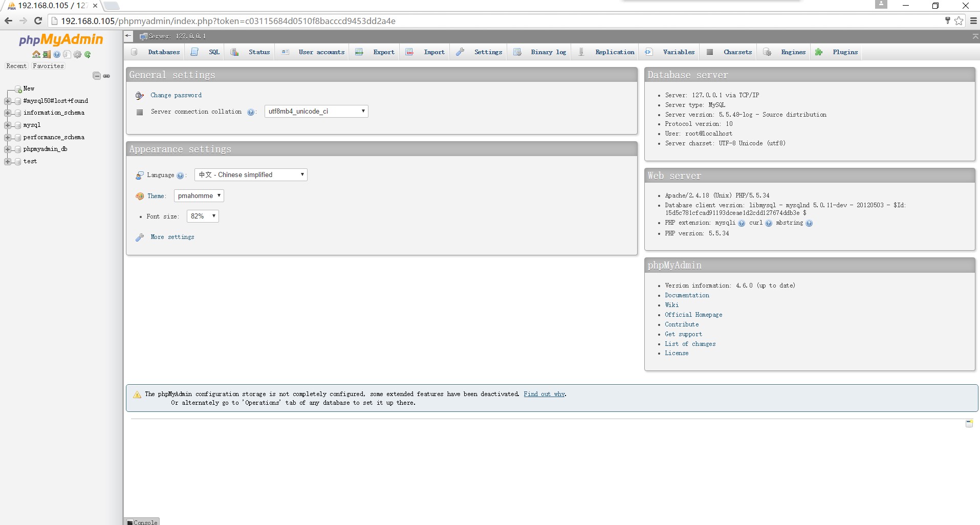Open help icon next to mbstring extension

tap(809, 223)
